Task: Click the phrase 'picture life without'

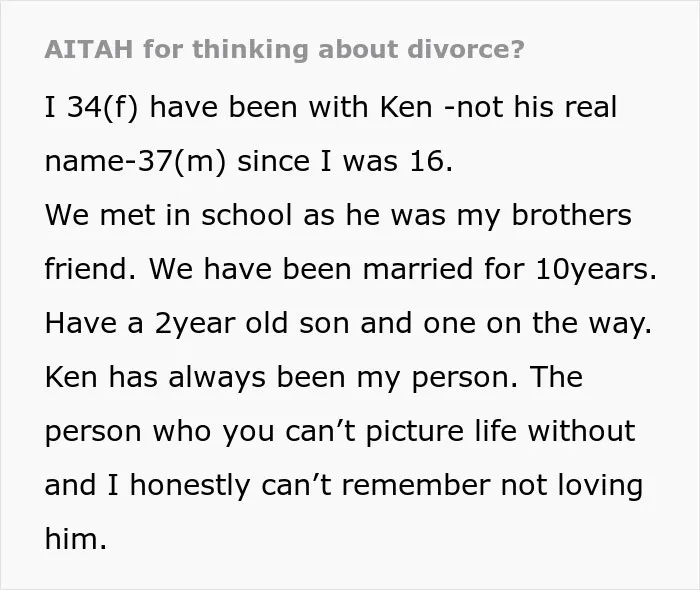Action: 500,432
